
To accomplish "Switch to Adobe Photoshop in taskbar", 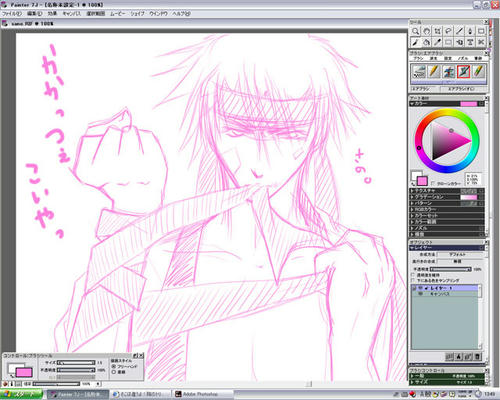I will click(x=202, y=394).
